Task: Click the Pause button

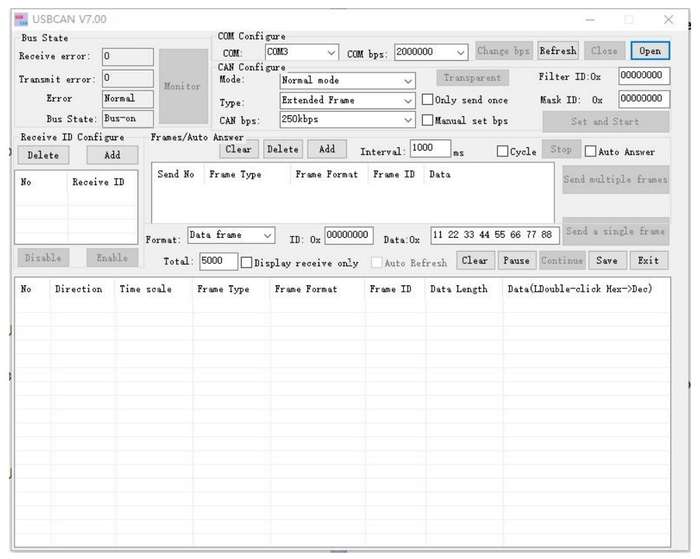Action: [517, 260]
